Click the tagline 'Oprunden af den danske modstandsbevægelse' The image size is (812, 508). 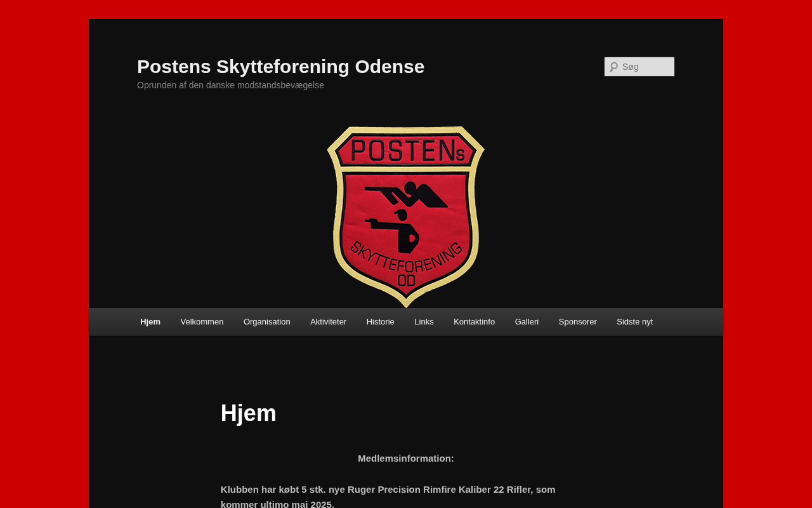point(230,85)
